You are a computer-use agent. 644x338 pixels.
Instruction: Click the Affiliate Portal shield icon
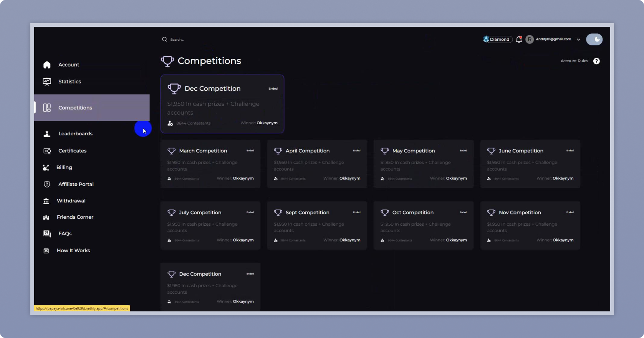click(x=47, y=184)
